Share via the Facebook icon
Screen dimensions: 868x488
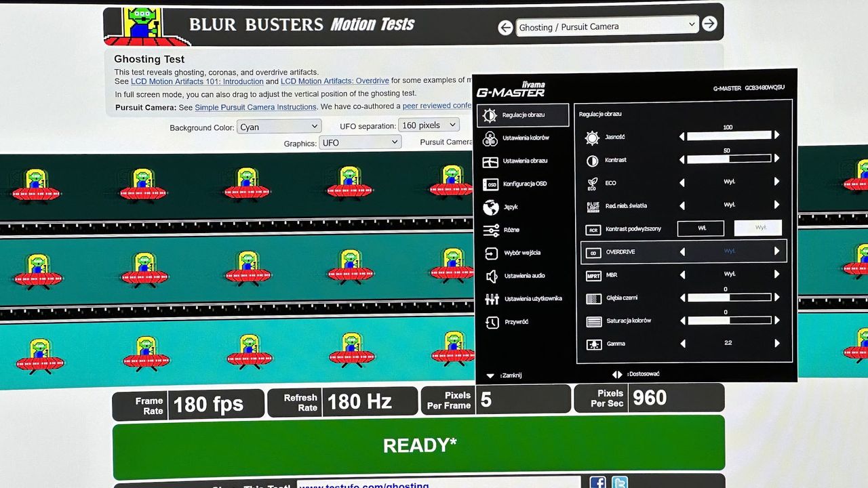click(597, 483)
